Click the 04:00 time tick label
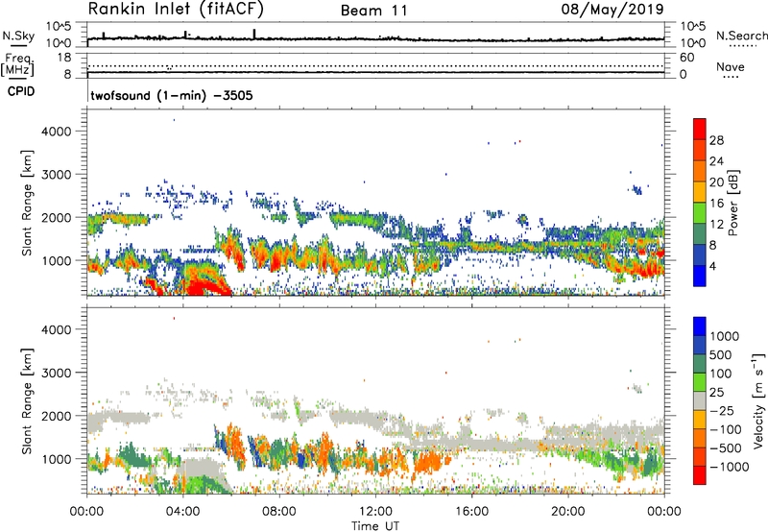Screen dimensions: 768x532 tap(182, 512)
